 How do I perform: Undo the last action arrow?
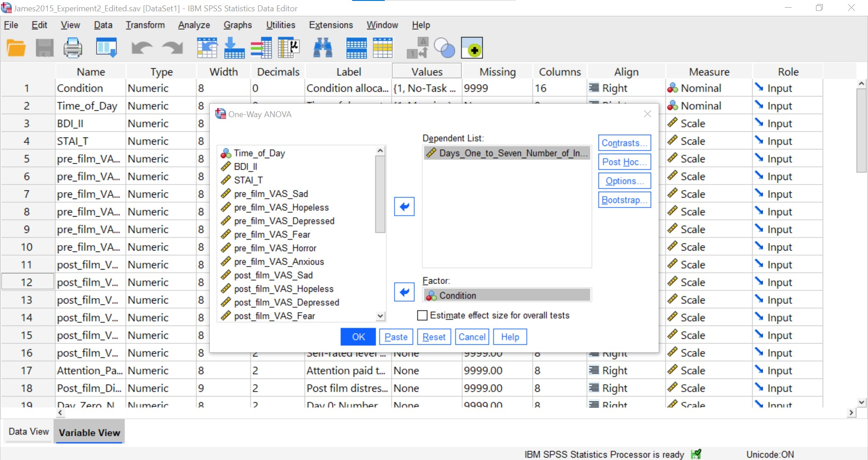click(142, 48)
